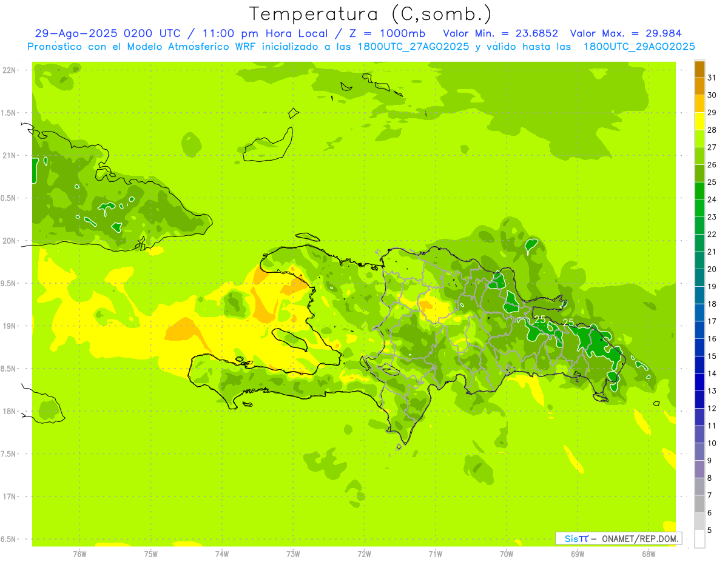Image resolution: width=728 pixels, height=562 pixels.
Task: Pick the orange swatch between 30 and 31
Action: (699, 87)
